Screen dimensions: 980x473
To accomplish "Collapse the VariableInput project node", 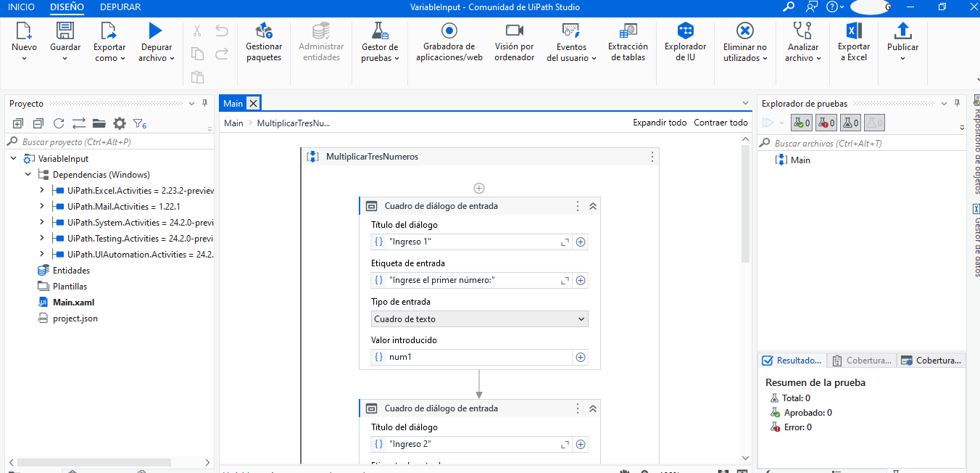I will coord(13,159).
